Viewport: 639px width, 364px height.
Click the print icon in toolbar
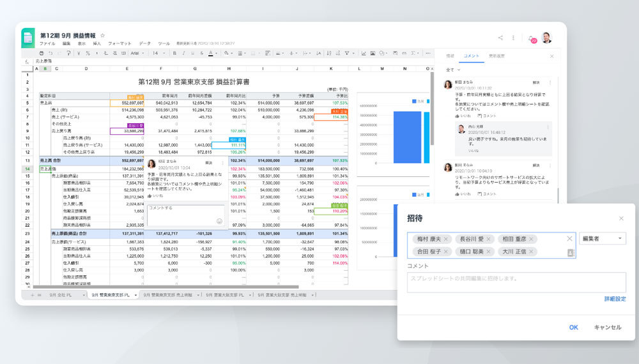click(x=41, y=54)
